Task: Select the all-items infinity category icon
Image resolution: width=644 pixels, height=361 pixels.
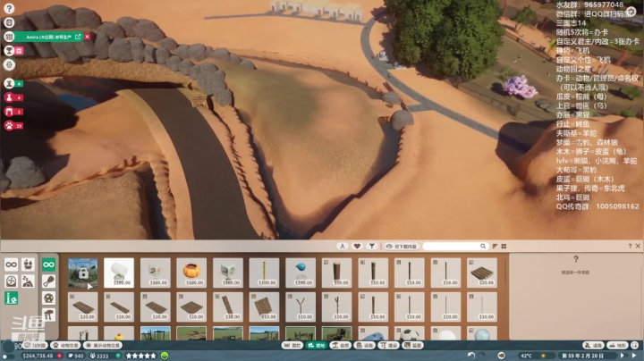Action: coord(11,264)
